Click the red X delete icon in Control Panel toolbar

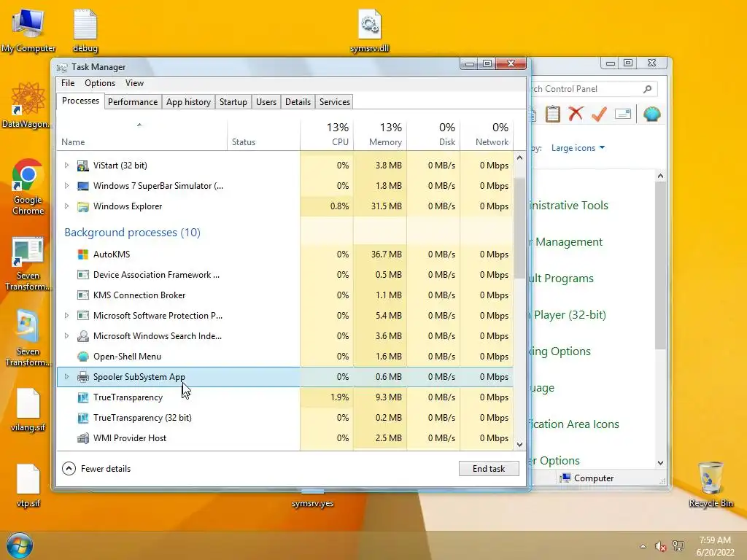pos(576,114)
